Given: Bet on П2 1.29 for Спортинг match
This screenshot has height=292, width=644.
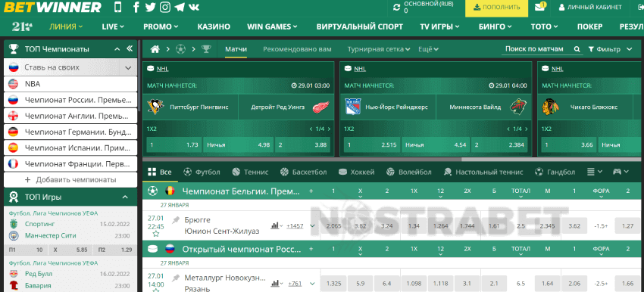Looking at the screenshot, I should coord(114,250).
